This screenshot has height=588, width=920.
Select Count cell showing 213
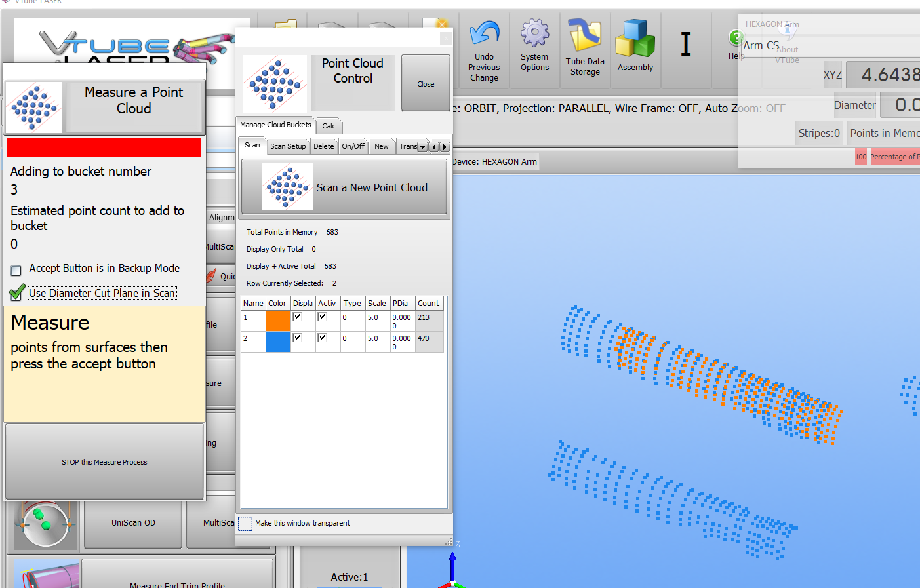(429, 321)
